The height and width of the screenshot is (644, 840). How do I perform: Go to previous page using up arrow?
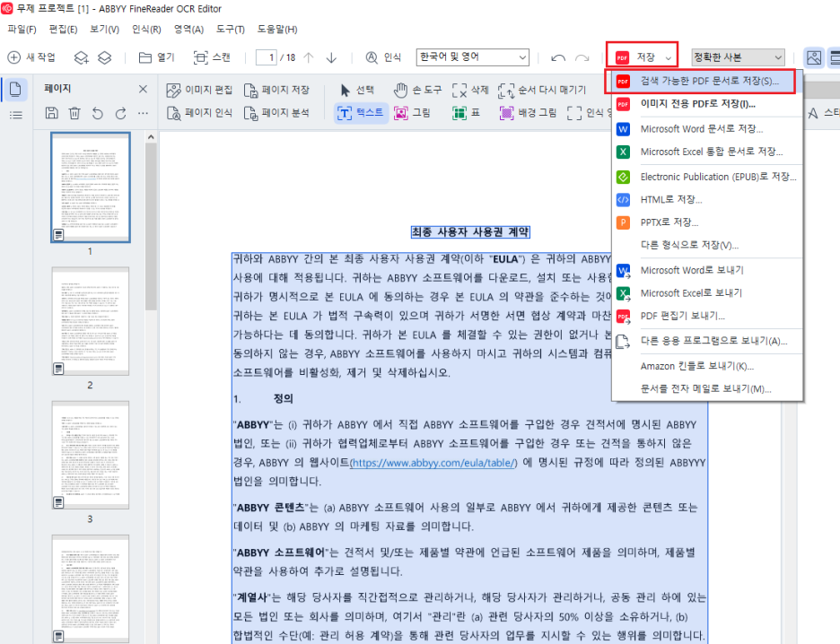[309, 57]
